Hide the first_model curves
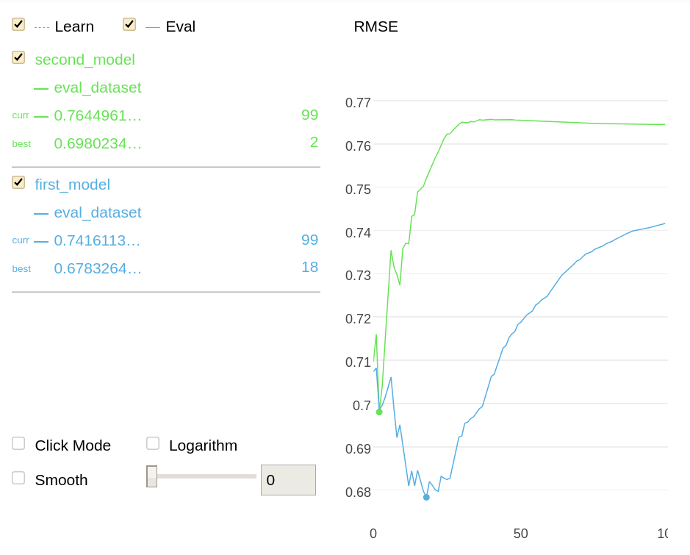This screenshot has width=690, height=555. 18,183
